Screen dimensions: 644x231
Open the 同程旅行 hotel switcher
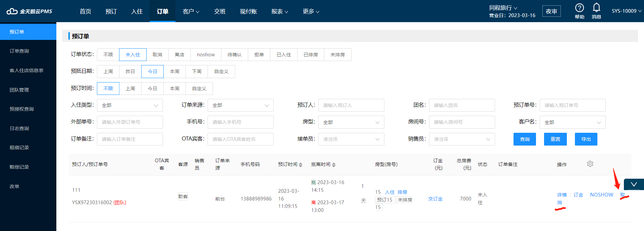pos(503,8)
